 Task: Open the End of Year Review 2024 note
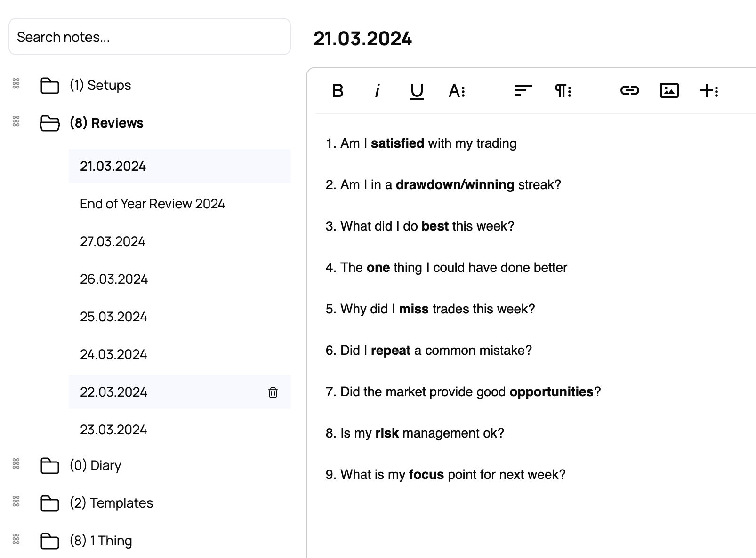click(153, 204)
